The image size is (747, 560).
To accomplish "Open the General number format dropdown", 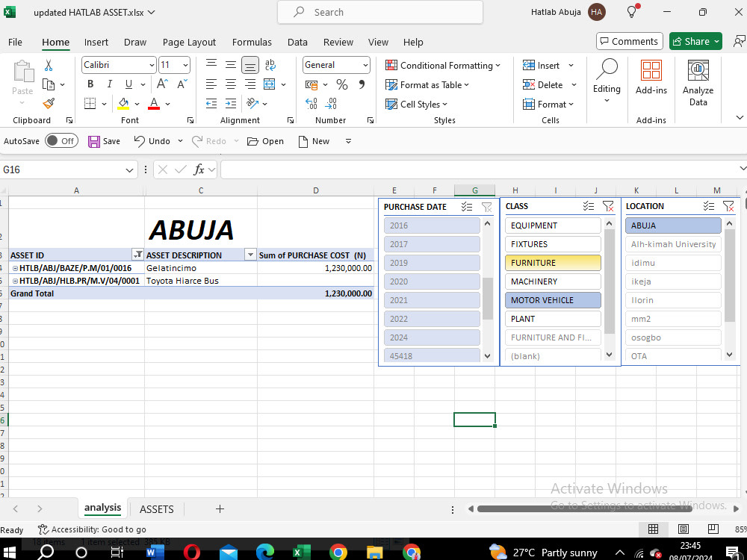I will pos(365,65).
